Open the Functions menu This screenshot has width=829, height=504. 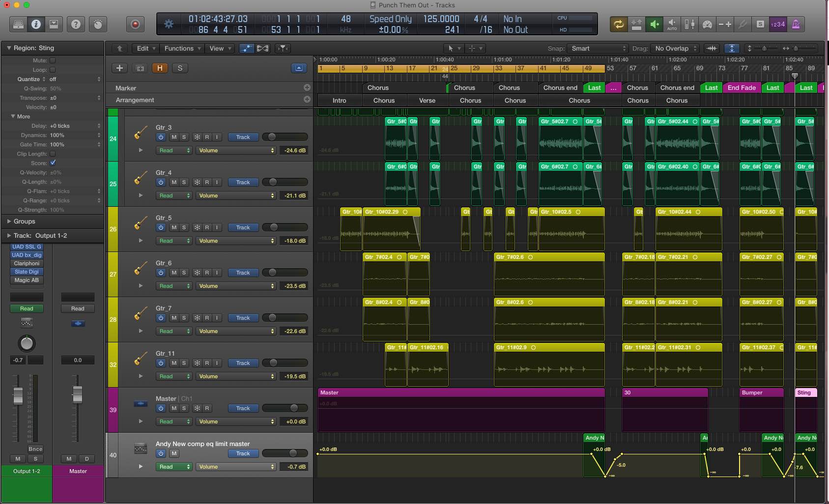pyautogui.click(x=182, y=48)
